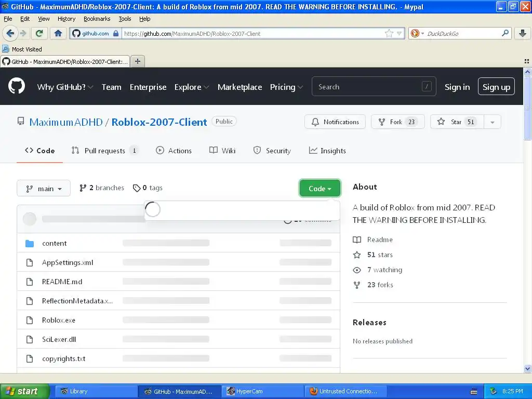This screenshot has width=532, height=399.
Task: Switch to the Security tab
Action: tap(272, 151)
